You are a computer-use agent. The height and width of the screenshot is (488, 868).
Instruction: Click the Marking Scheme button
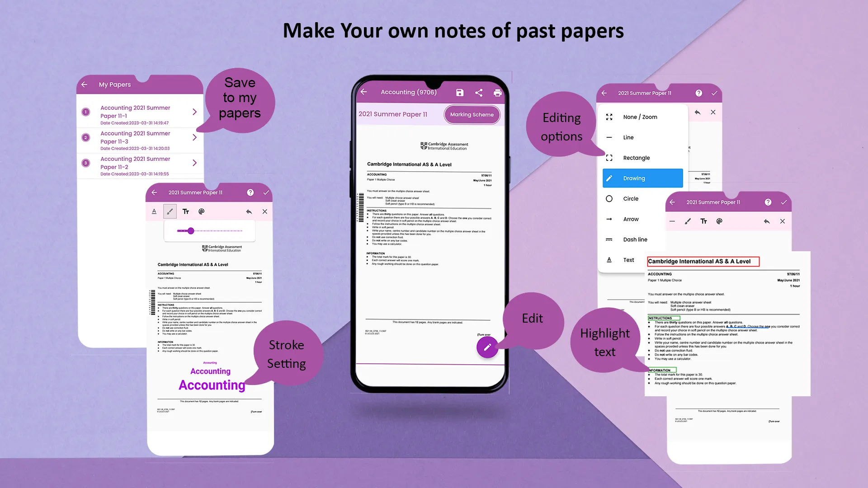471,114
